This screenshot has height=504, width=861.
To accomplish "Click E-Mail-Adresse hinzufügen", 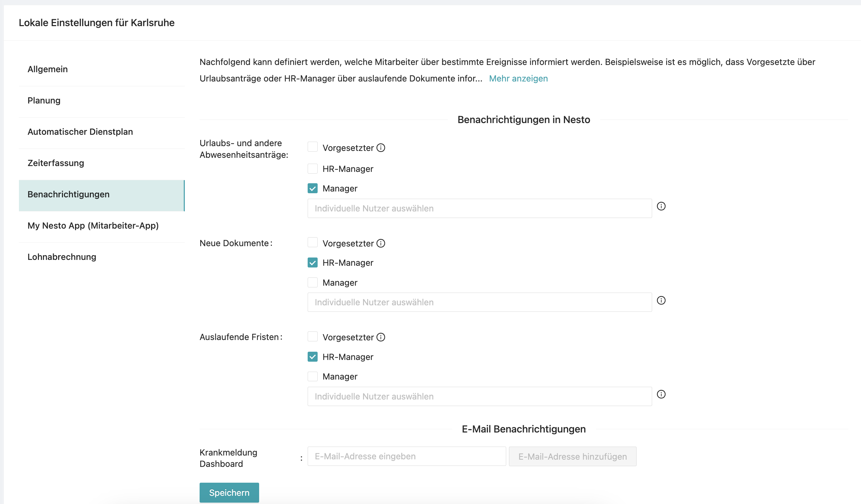I will tap(572, 456).
